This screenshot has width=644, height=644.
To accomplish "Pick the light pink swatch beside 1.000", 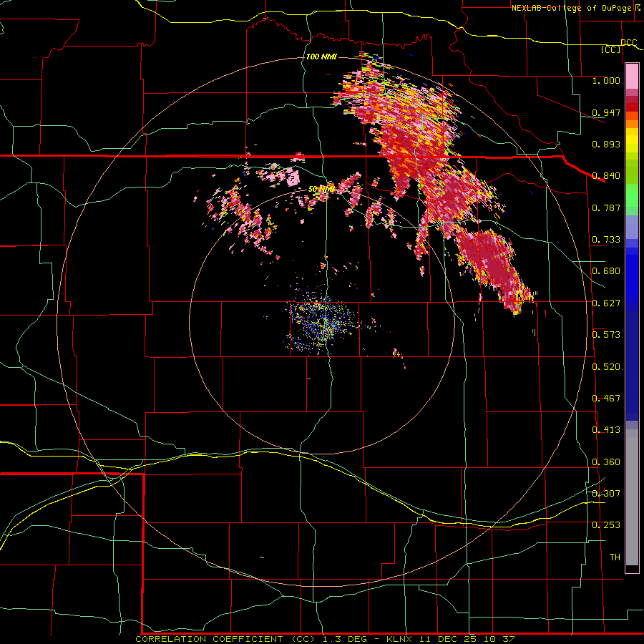I will coord(632,77).
